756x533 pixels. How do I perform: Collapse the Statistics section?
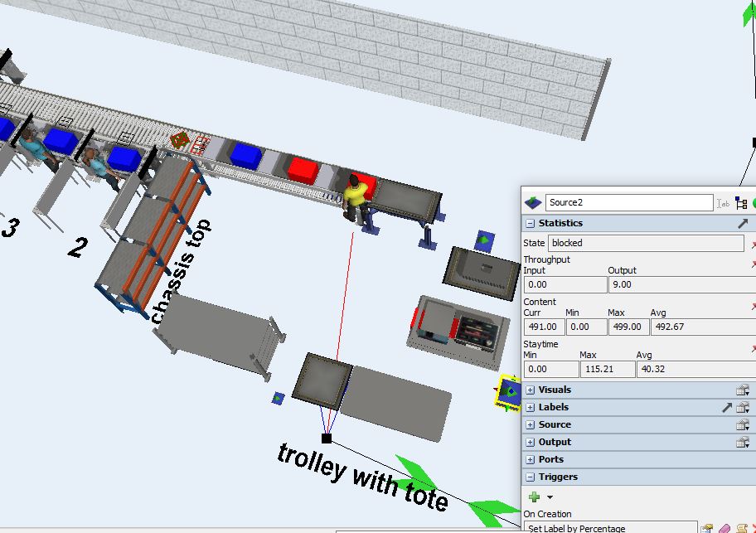click(530, 224)
